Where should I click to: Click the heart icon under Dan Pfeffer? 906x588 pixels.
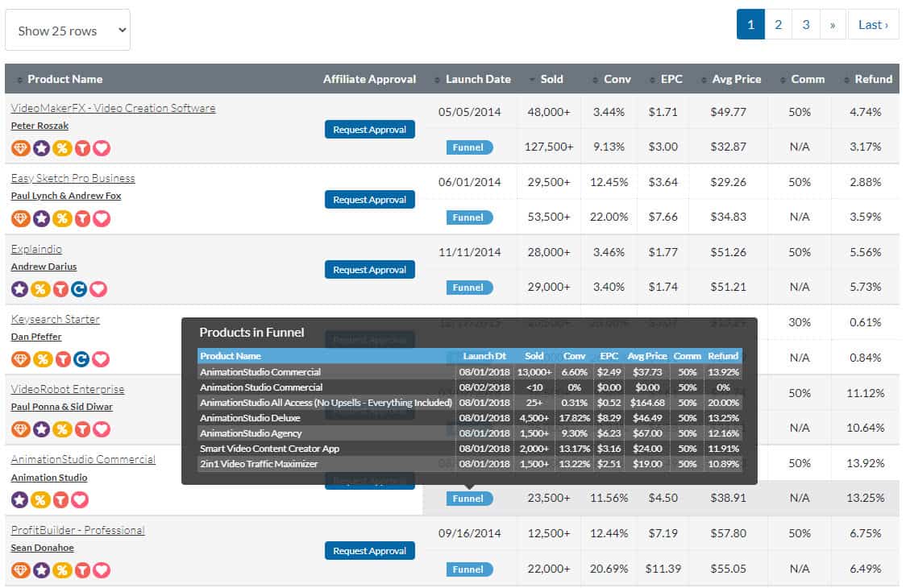tap(101, 359)
